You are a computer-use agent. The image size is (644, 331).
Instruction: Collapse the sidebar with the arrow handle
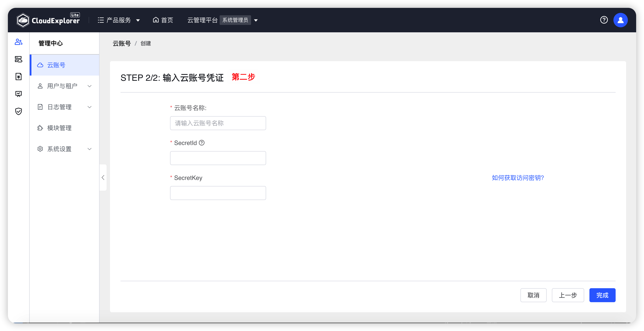[103, 178]
